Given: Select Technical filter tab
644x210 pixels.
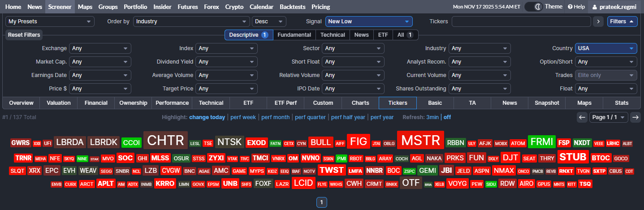Looking at the screenshot, I should (333, 35).
